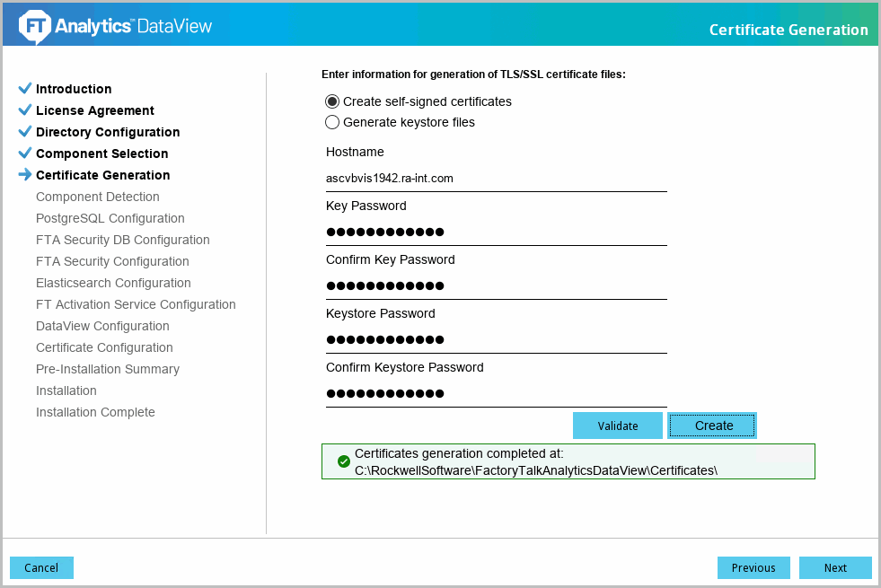The height and width of the screenshot is (588, 881).
Task: Click into the Key Password field
Action: coord(496,233)
